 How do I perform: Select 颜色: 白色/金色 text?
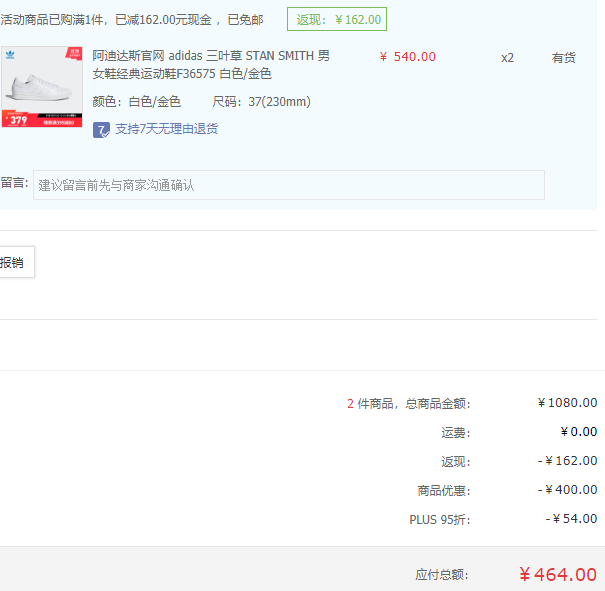pyautogui.click(x=137, y=102)
